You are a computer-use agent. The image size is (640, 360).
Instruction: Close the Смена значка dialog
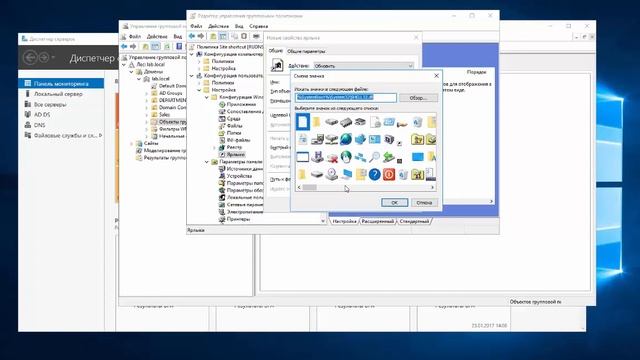click(436, 76)
